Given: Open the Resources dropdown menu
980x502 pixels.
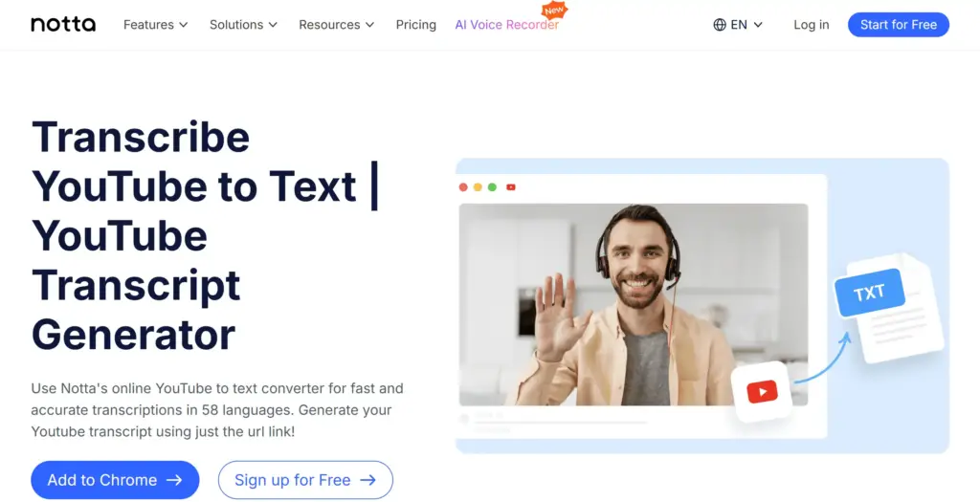Looking at the screenshot, I should point(336,24).
